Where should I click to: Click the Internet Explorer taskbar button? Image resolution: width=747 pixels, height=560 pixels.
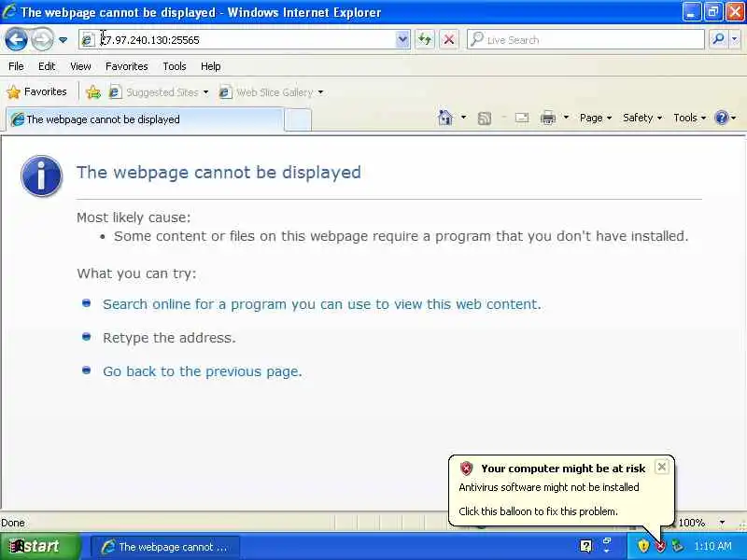pos(165,547)
